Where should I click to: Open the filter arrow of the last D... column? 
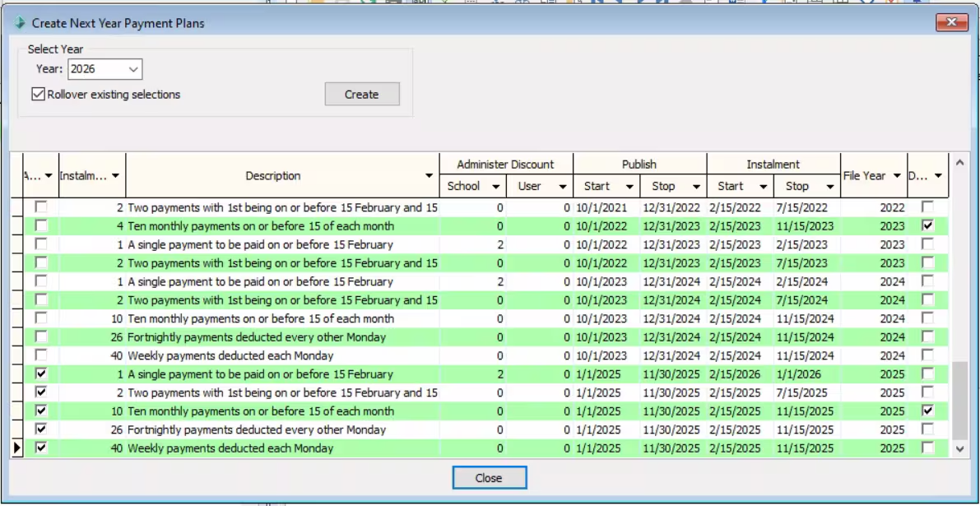click(938, 176)
